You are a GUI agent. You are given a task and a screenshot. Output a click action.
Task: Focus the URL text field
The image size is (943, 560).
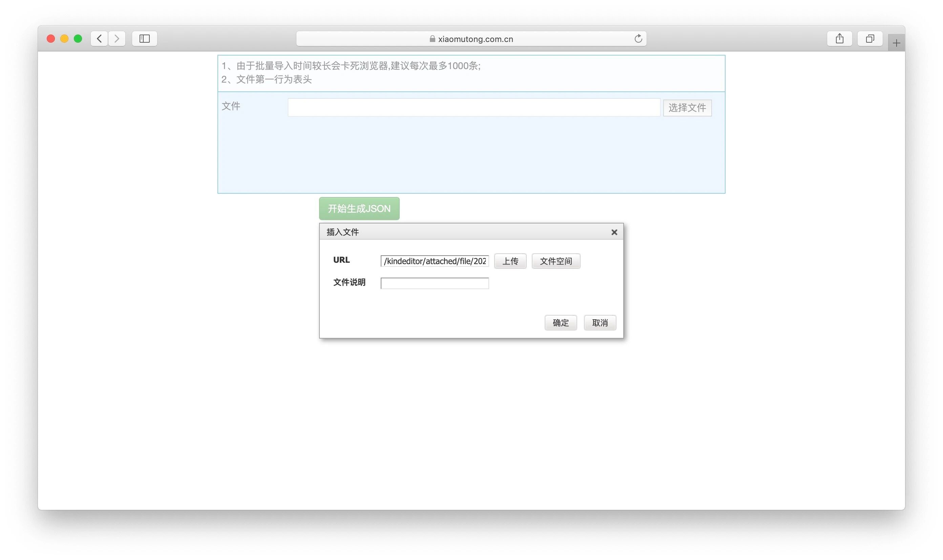click(435, 261)
